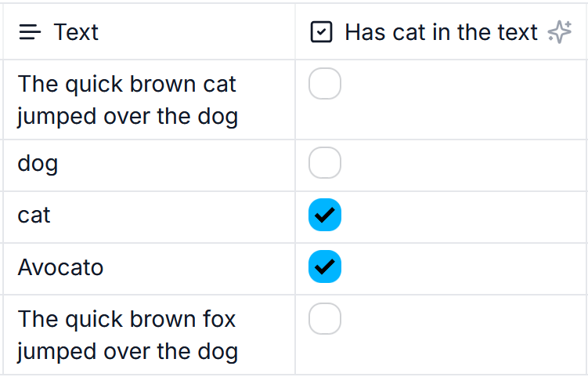Uncheck the Avocato row checkbox
This screenshot has height=377, width=588.
coord(325,266)
